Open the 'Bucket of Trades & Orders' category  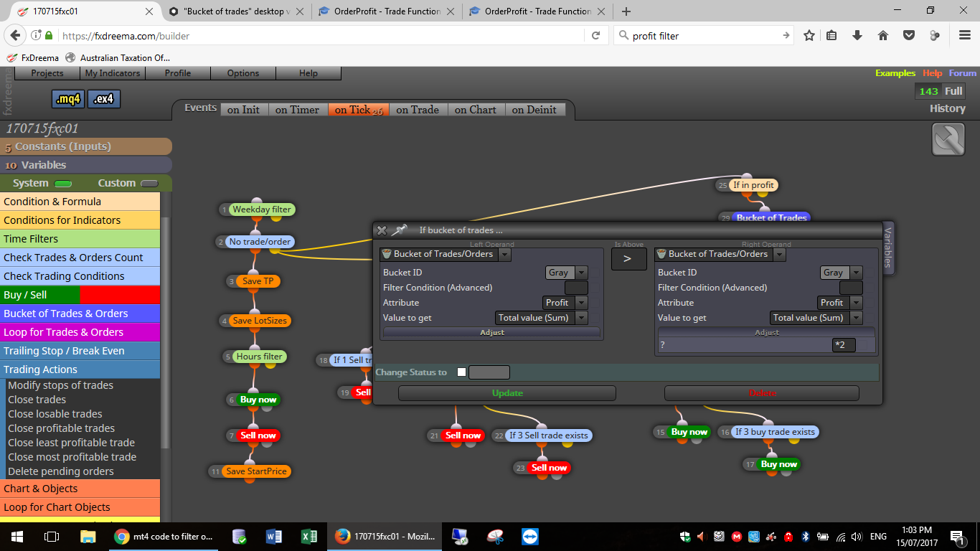pos(80,314)
